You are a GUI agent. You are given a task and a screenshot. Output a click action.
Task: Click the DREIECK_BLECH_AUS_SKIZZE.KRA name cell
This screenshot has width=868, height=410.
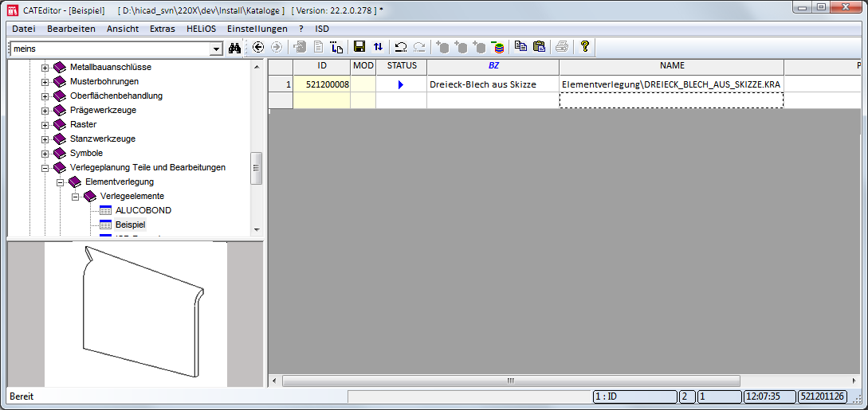click(672, 84)
